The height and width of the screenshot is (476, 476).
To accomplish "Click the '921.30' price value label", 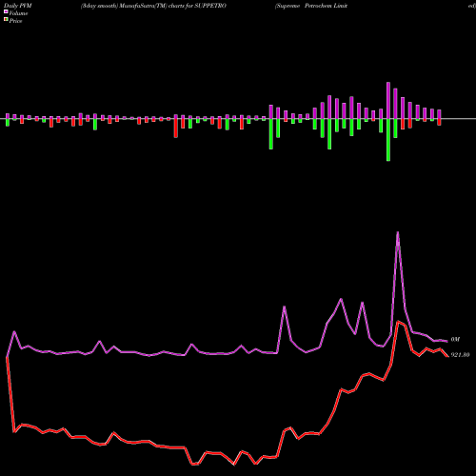I will pos(460,355).
